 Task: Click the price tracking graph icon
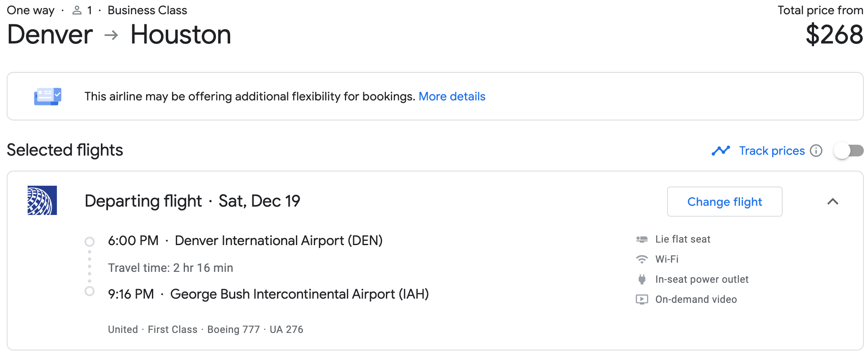point(721,151)
